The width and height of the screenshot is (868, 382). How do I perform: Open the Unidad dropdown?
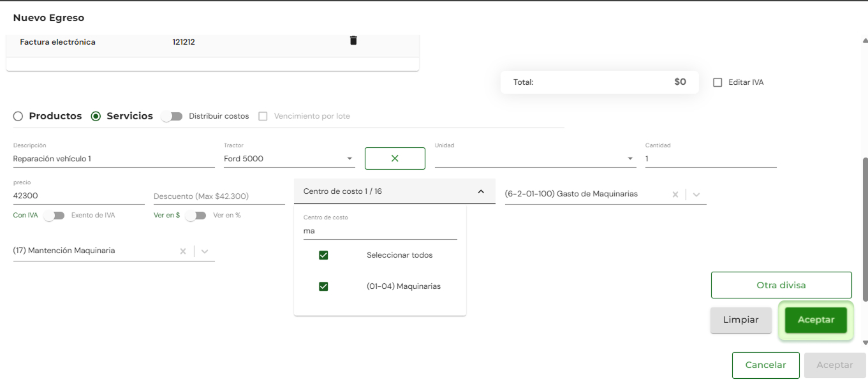535,159
